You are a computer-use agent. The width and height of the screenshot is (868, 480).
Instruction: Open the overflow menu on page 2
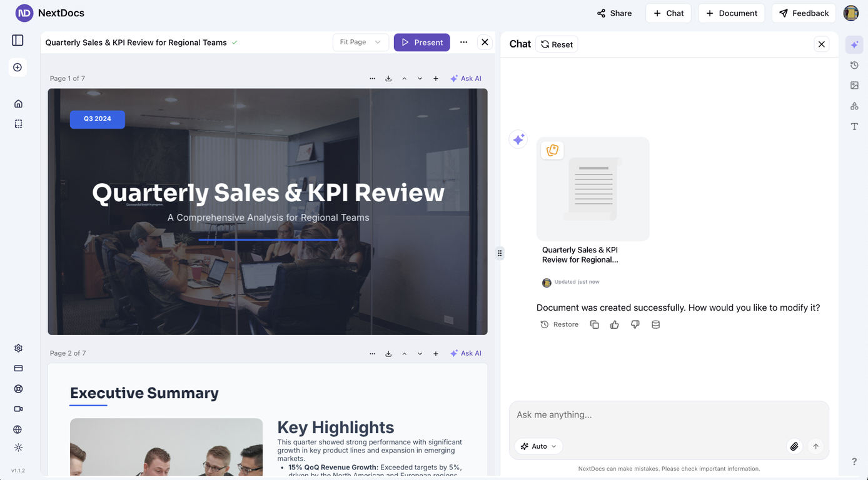click(373, 353)
